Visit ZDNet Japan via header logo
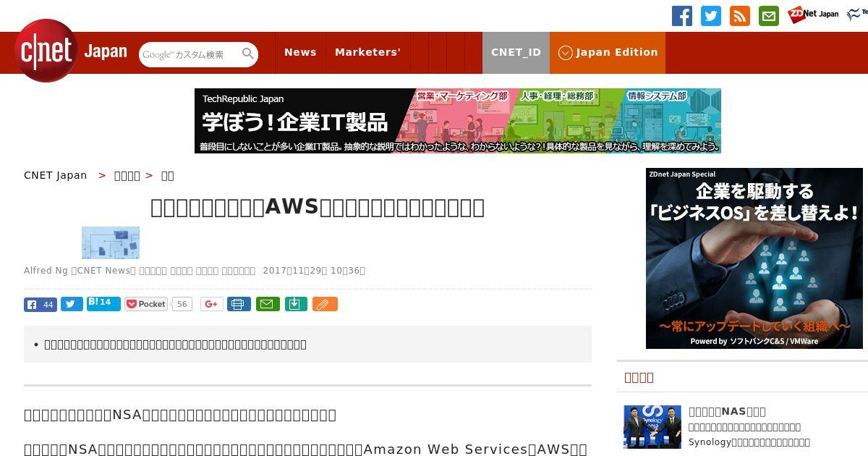Viewport: 868px width, 456px height. pos(813,14)
